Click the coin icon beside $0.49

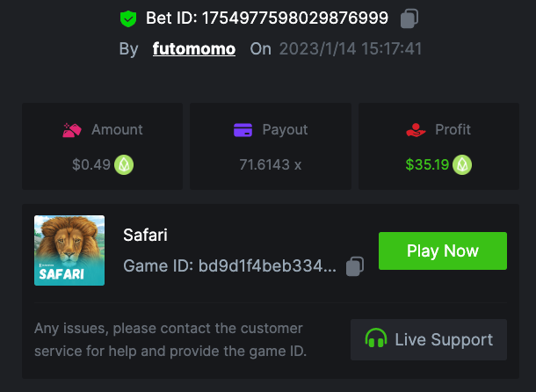125,164
